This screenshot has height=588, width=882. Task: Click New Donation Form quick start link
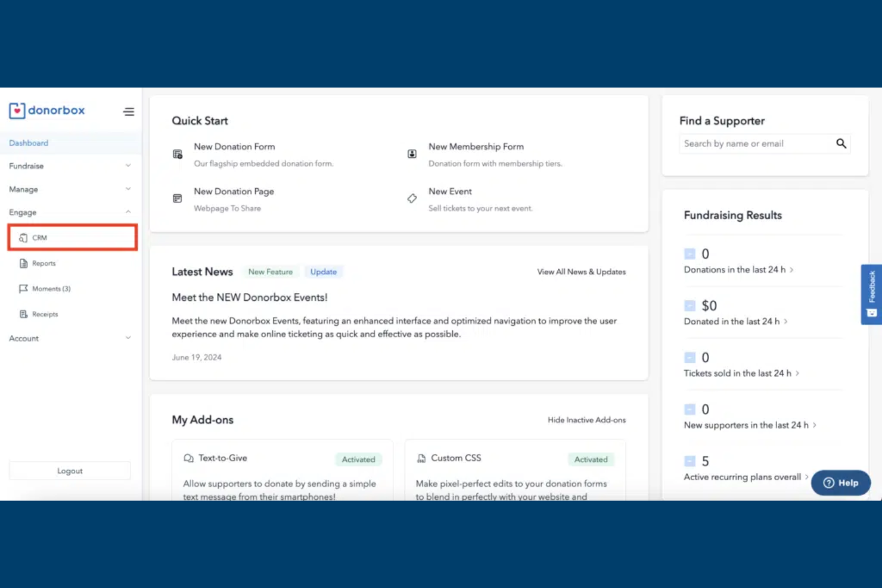click(x=234, y=147)
